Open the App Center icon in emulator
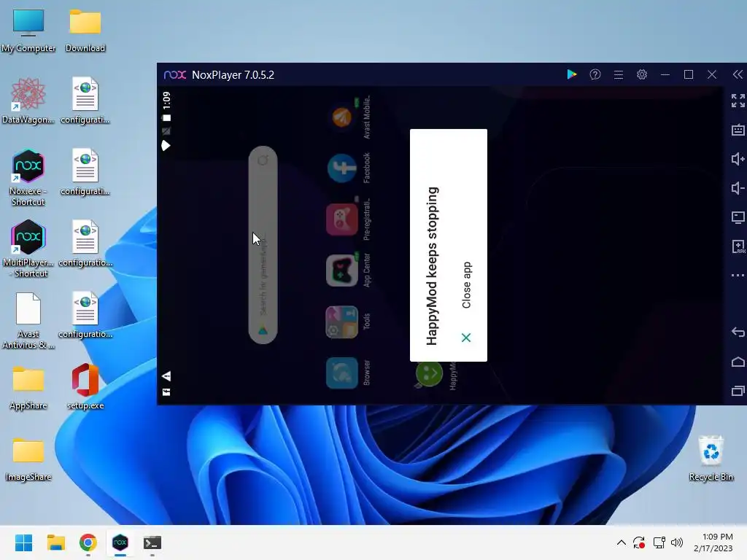747x560 pixels. [x=342, y=271]
